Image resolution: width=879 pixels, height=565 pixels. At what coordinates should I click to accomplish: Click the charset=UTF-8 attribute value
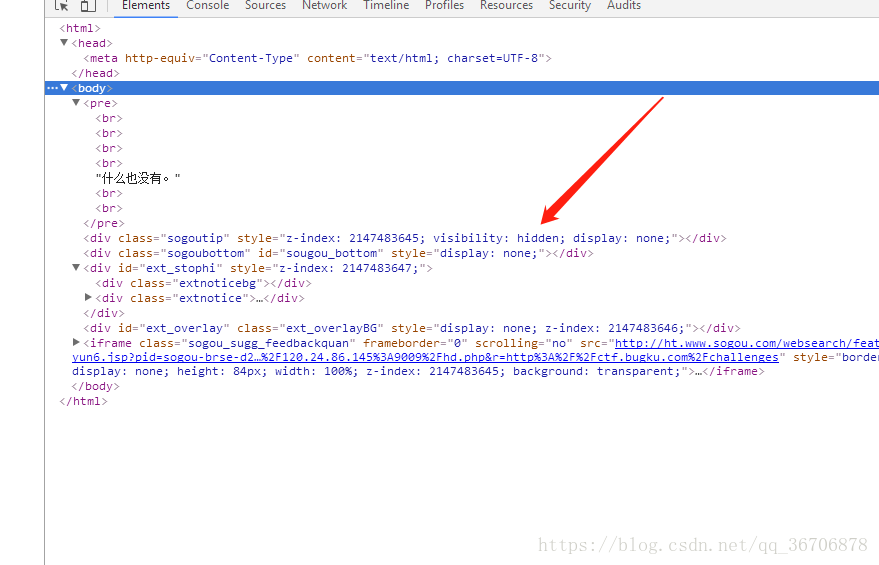tap(492, 58)
